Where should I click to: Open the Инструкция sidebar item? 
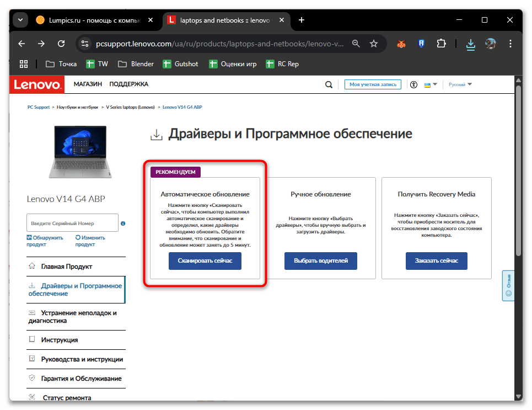pyautogui.click(x=76, y=340)
